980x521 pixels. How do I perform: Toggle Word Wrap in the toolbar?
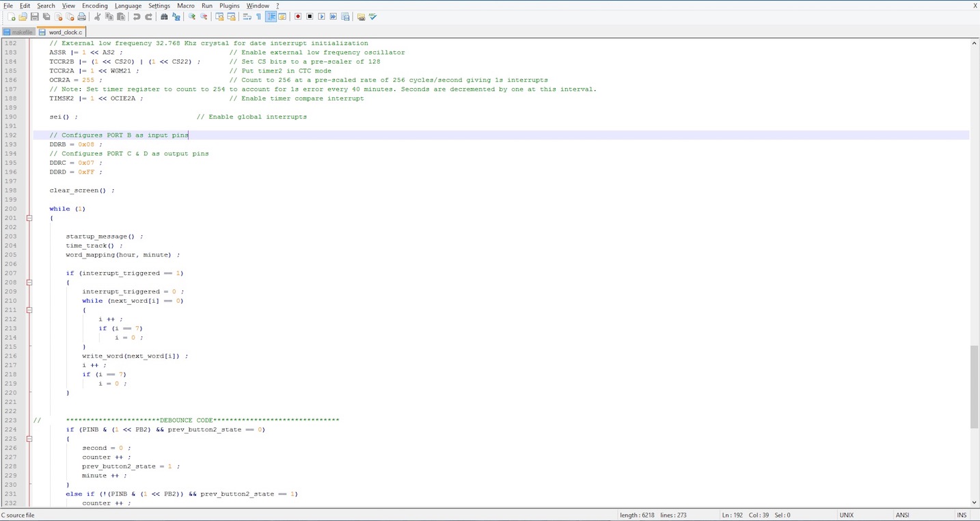[x=247, y=17]
